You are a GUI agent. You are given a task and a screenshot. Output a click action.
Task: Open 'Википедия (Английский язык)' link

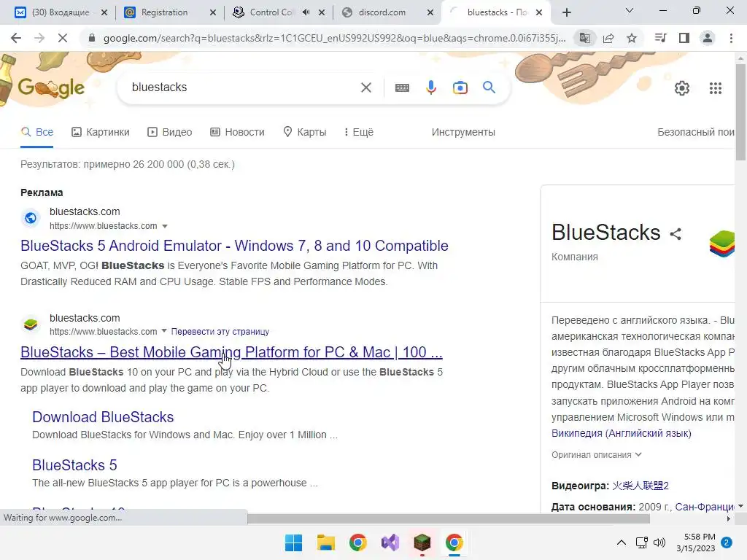[622, 433]
